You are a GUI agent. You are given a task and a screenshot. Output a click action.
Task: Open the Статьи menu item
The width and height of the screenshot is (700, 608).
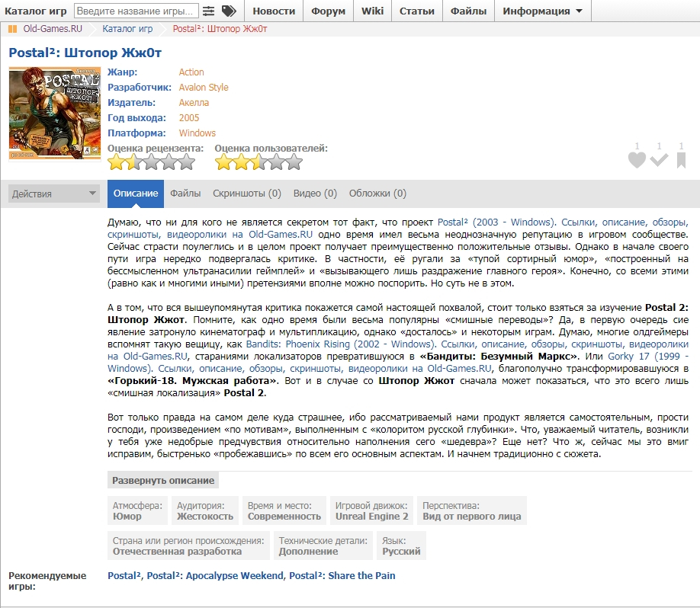pos(417,11)
